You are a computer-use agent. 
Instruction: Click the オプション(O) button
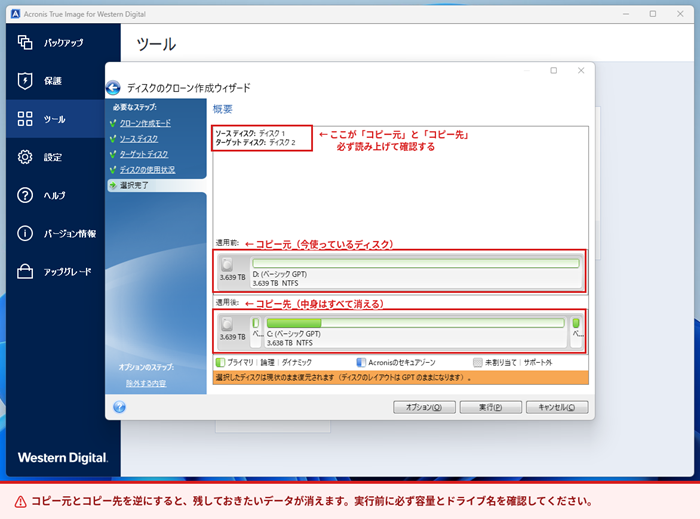pyautogui.click(x=424, y=407)
